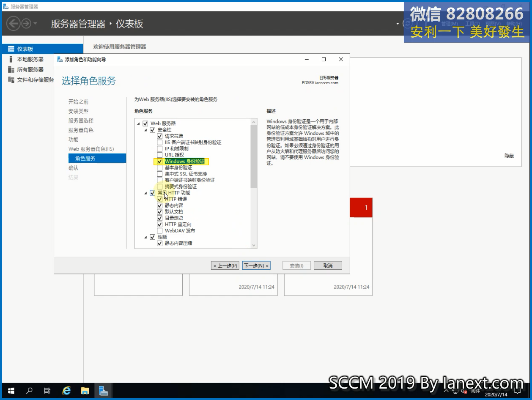Cancel the wizard with 取消
Viewport: 532px width, 400px height.
click(x=328, y=266)
